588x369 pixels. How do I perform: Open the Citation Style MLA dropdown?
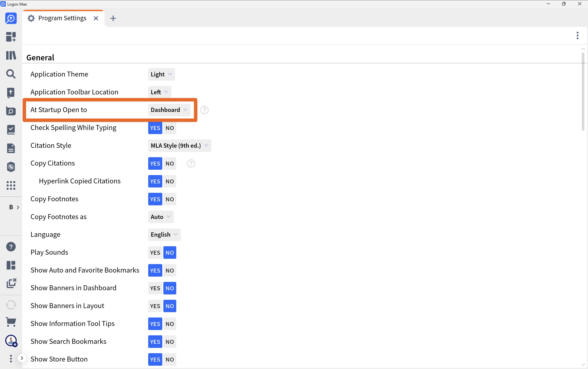(x=180, y=145)
